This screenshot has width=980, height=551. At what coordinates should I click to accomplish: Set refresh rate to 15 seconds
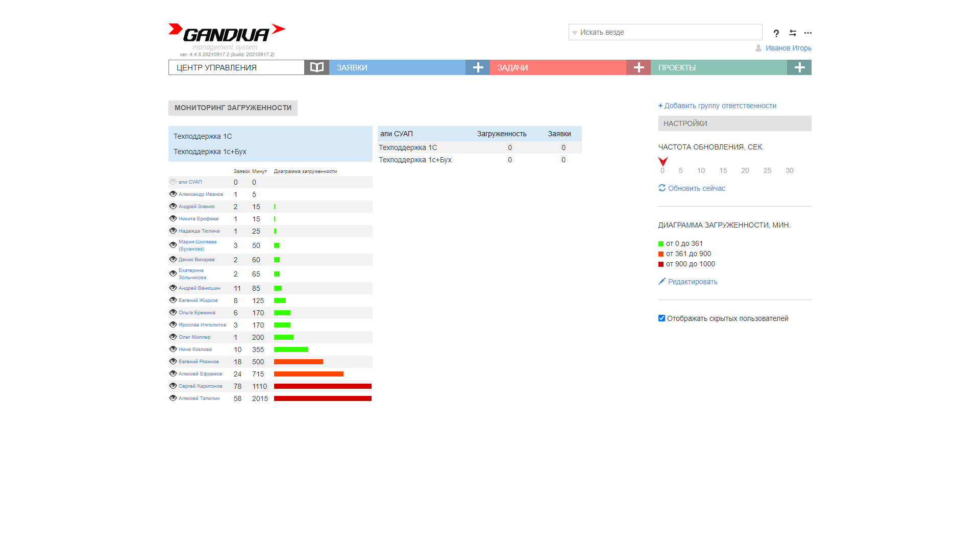pos(723,170)
